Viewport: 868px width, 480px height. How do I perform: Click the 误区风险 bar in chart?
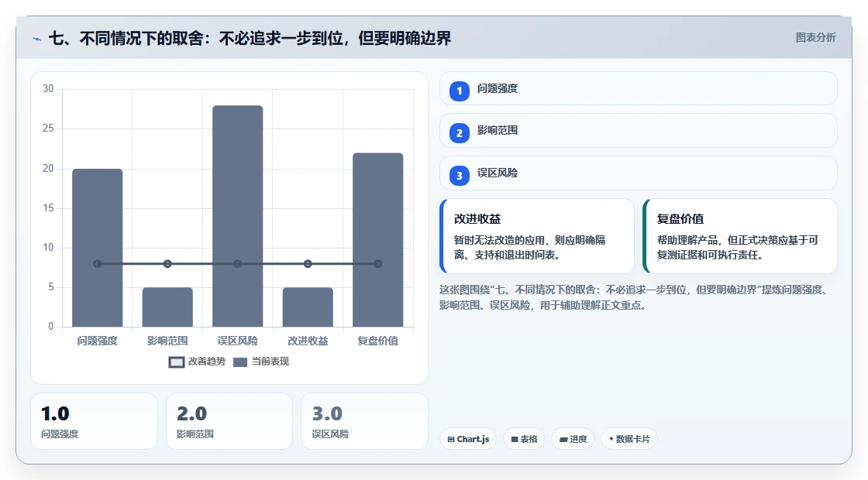[237, 216]
